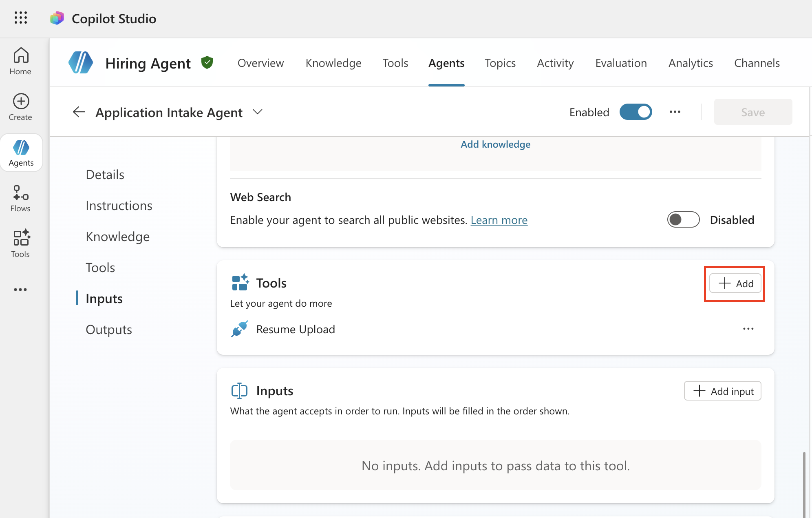The width and height of the screenshot is (812, 518).
Task: Open Flows from the sidebar
Action: point(20,199)
